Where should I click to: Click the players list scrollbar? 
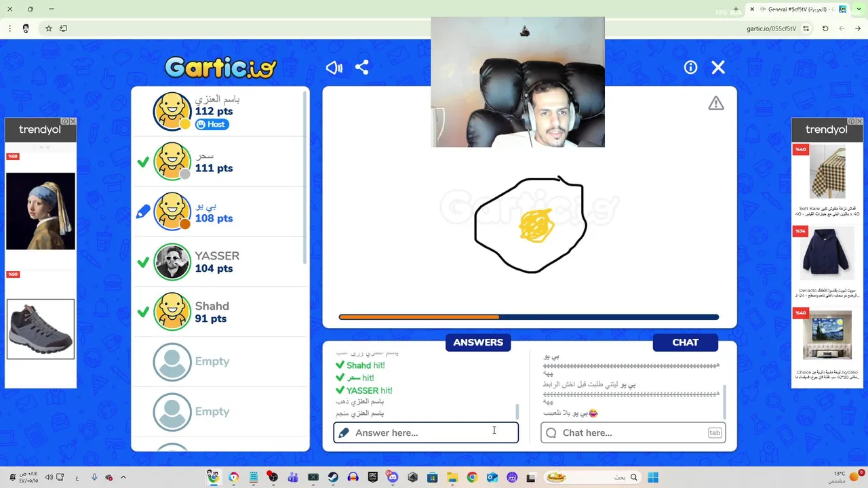(305, 176)
